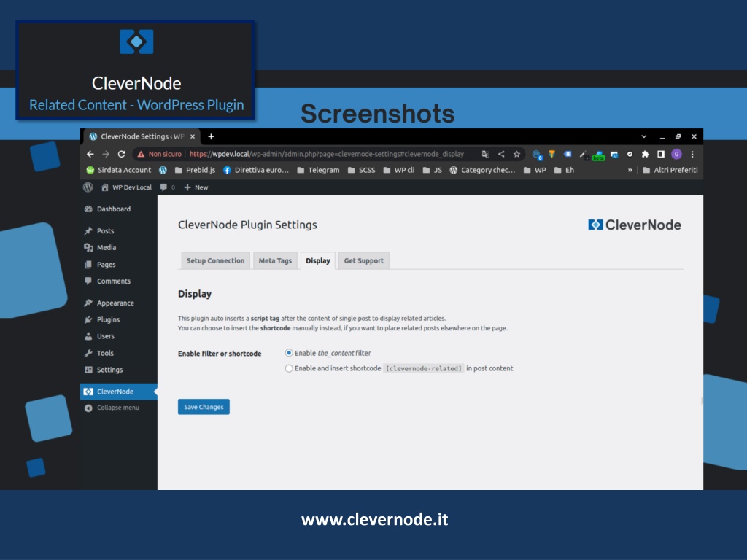Open the SCSS bookmark folder

[x=361, y=170]
